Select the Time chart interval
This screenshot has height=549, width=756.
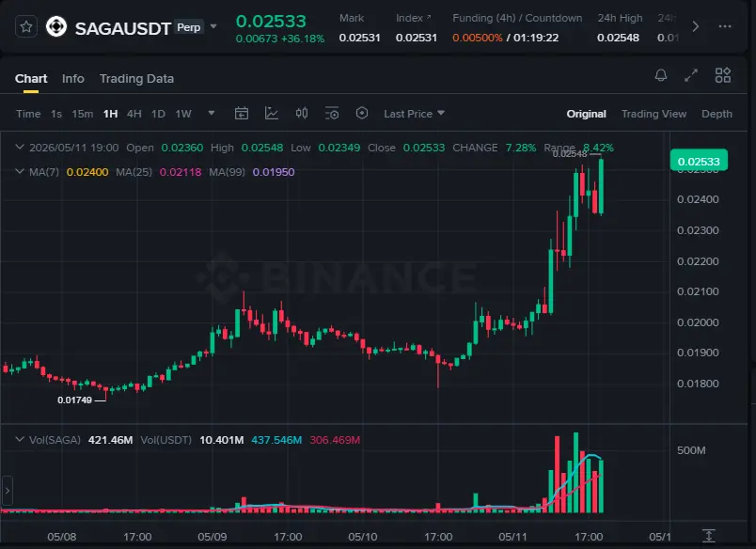click(x=28, y=114)
